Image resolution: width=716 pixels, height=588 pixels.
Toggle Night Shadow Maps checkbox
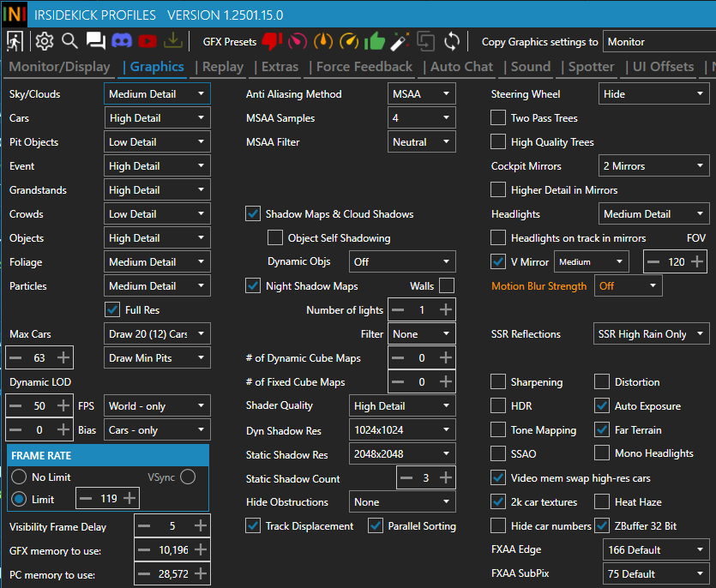[253, 285]
